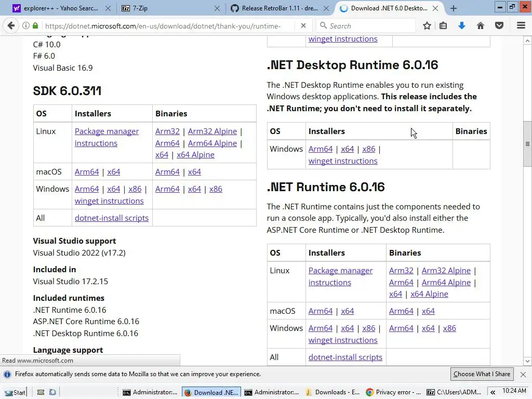
Task: Download .NET Runtime Windows x86 binary
Action: 449,328
